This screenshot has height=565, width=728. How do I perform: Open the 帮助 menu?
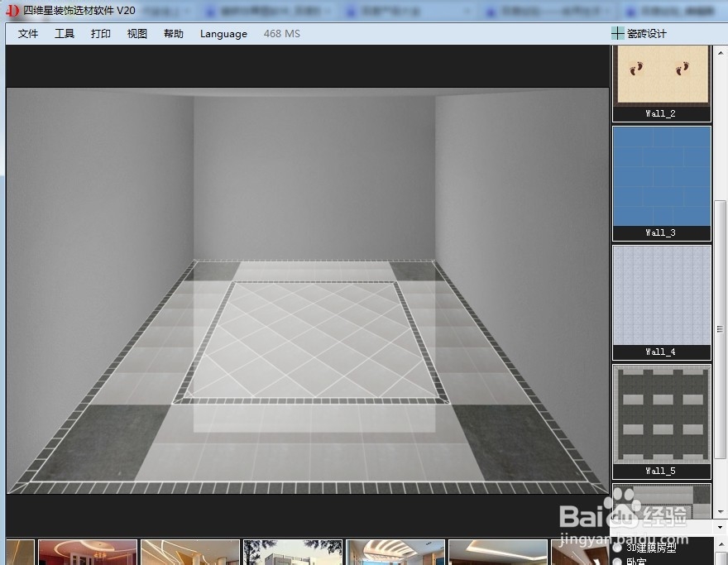pos(174,33)
